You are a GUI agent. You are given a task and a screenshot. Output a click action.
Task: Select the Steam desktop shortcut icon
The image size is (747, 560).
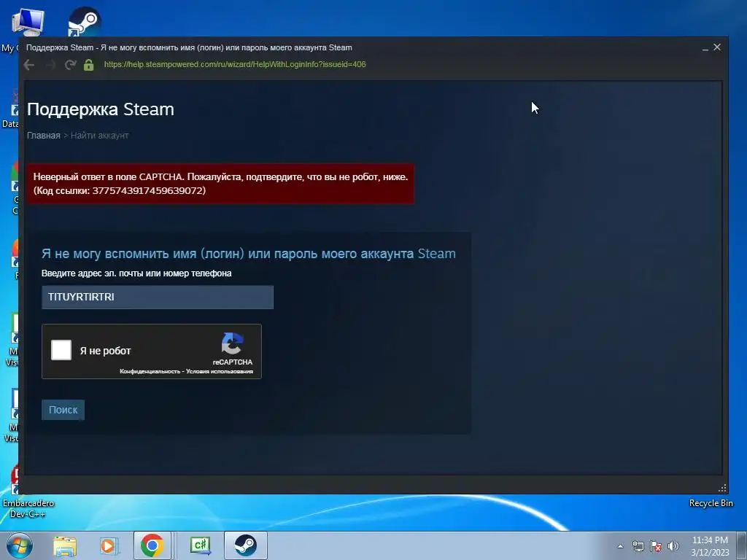[x=84, y=22]
